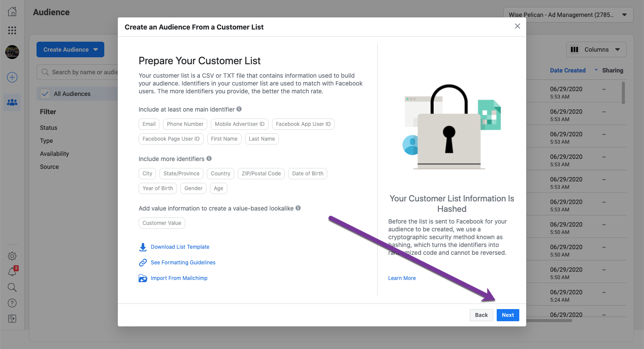The height and width of the screenshot is (349, 644).
Task: Click the info icon beside main identifier
Action: click(x=239, y=109)
